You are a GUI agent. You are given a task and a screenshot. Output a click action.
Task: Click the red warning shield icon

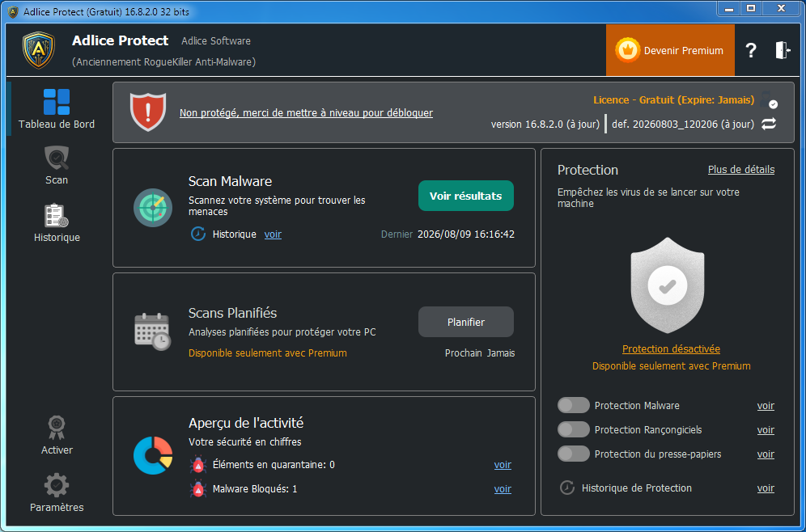tap(148, 112)
